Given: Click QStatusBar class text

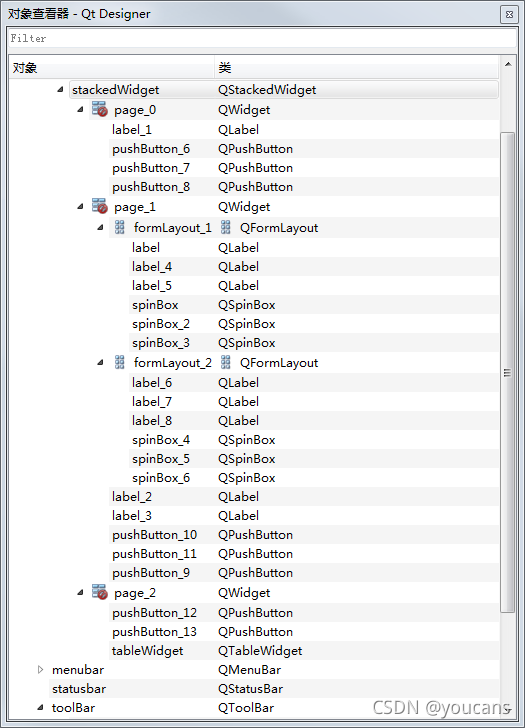Looking at the screenshot, I should [251, 689].
